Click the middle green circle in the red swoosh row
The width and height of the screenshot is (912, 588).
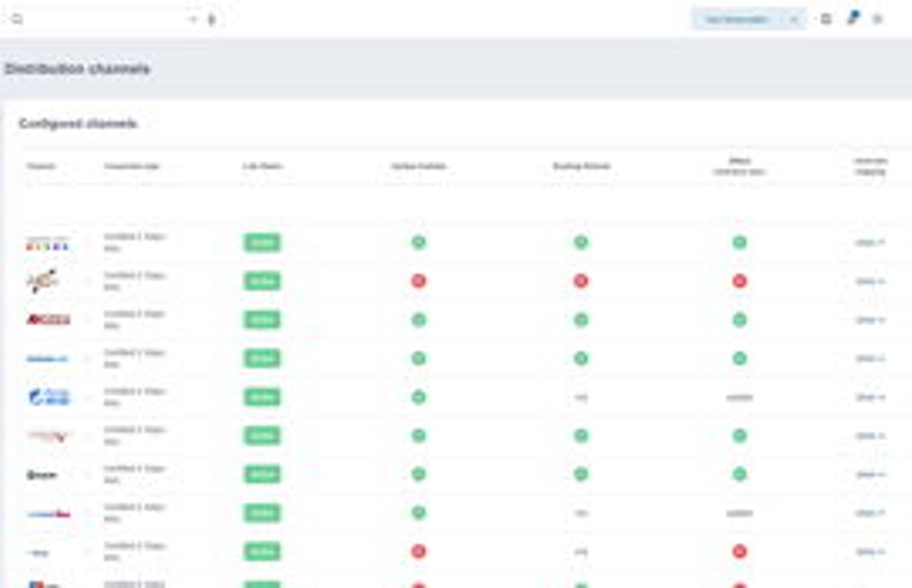[x=581, y=436]
